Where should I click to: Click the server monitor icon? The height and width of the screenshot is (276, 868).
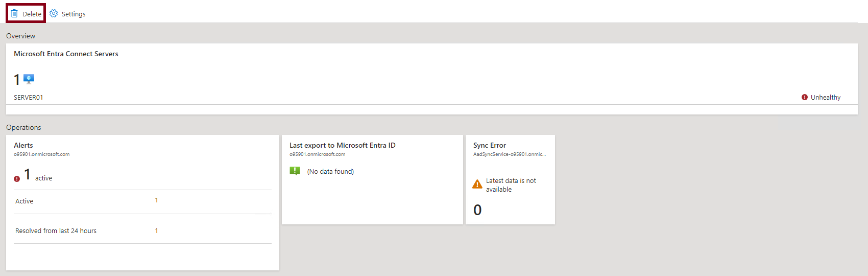coord(29,79)
